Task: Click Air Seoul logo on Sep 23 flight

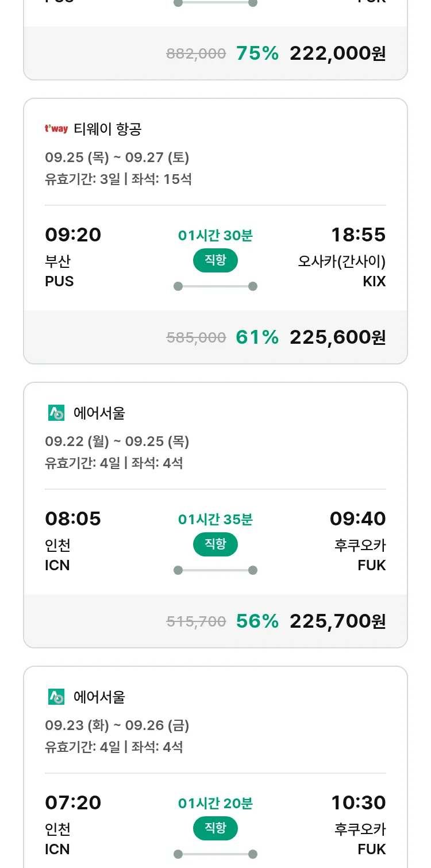Action: coord(56,697)
